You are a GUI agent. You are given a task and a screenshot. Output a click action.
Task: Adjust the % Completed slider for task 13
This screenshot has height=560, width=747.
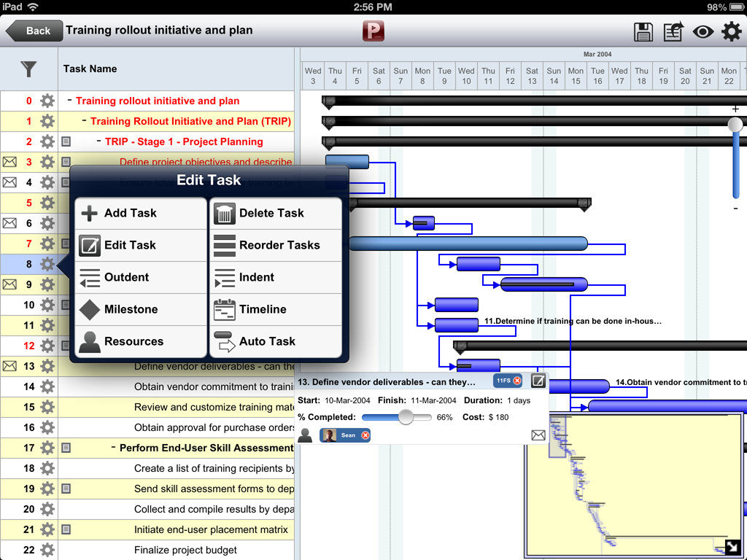click(406, 417)
